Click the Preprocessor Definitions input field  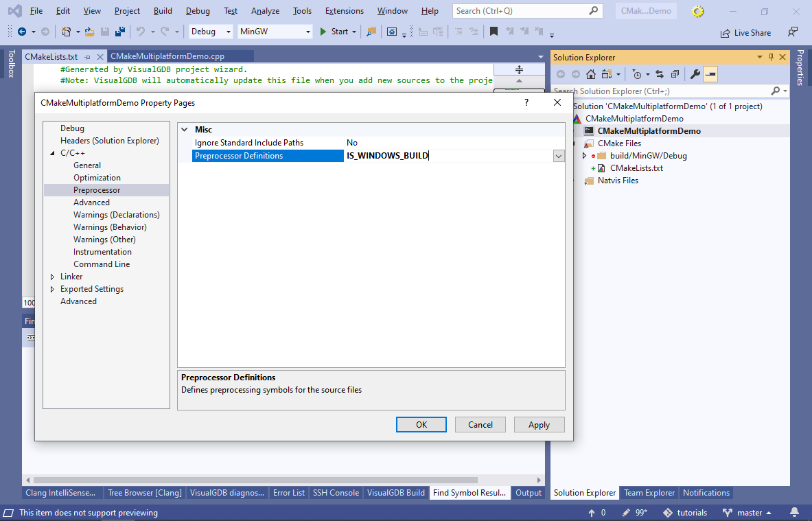point(448,156)
